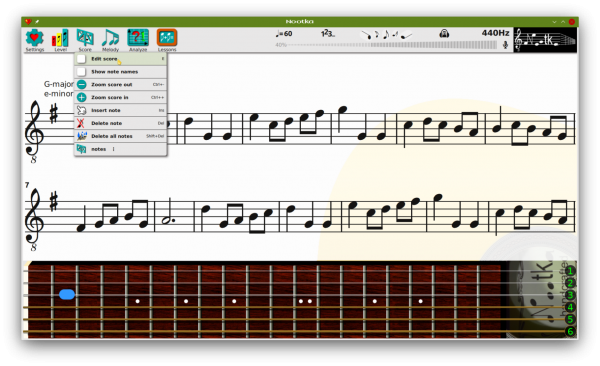The image size is (600, 366).
Task: Click the G-major key signature label
Action: 59,84
